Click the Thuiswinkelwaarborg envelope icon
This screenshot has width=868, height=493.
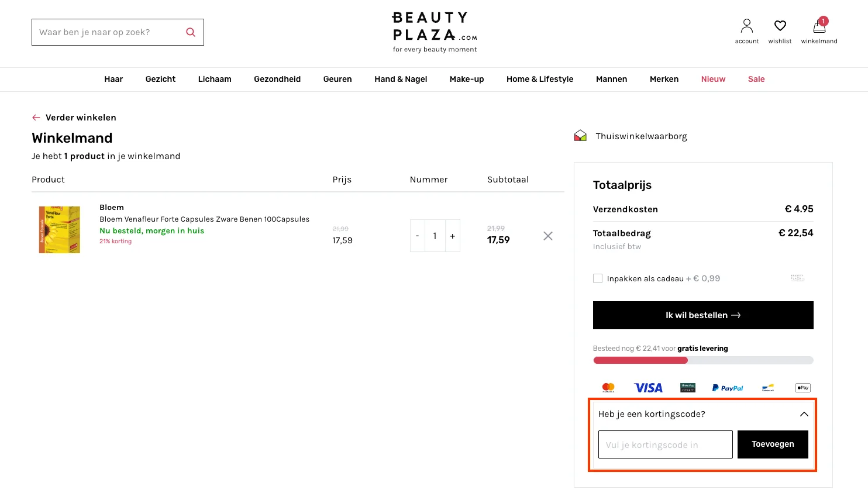point(580,136)
